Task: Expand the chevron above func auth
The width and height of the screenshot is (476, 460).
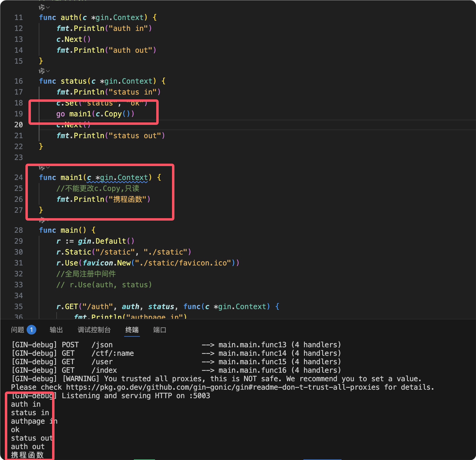Action: (x=48, y=7)
